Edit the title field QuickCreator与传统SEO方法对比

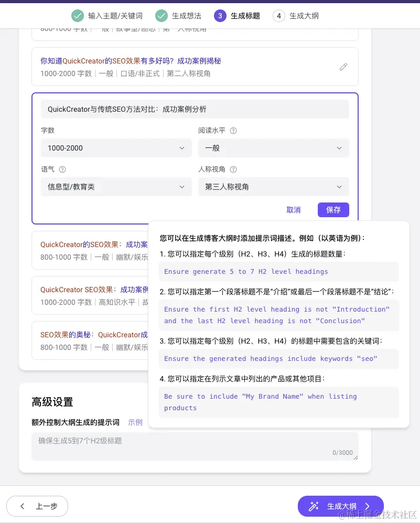[195, 109]
